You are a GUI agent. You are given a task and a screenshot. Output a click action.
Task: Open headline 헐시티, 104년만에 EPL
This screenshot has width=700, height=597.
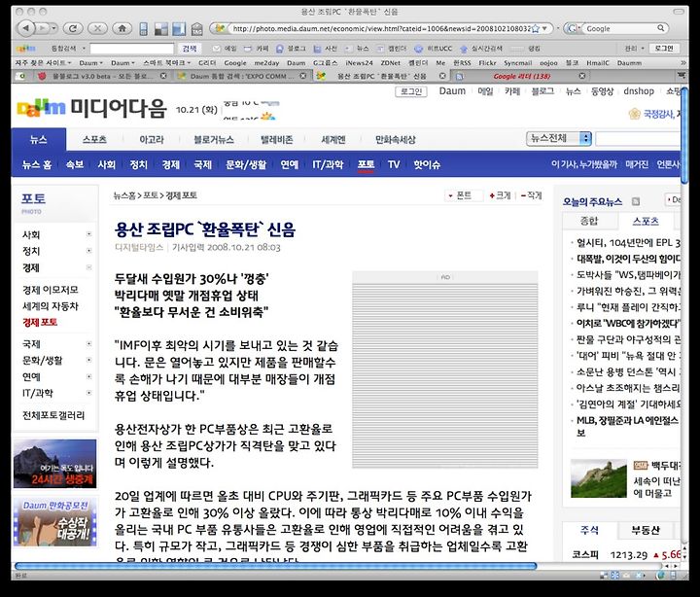[628, 243]
